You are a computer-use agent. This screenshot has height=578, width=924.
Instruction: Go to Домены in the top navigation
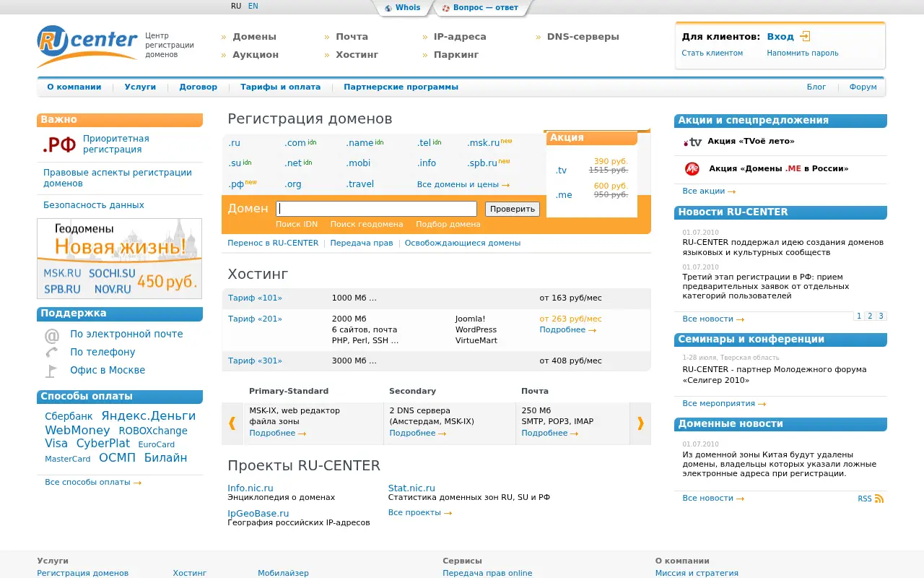[x=254, y=37]
